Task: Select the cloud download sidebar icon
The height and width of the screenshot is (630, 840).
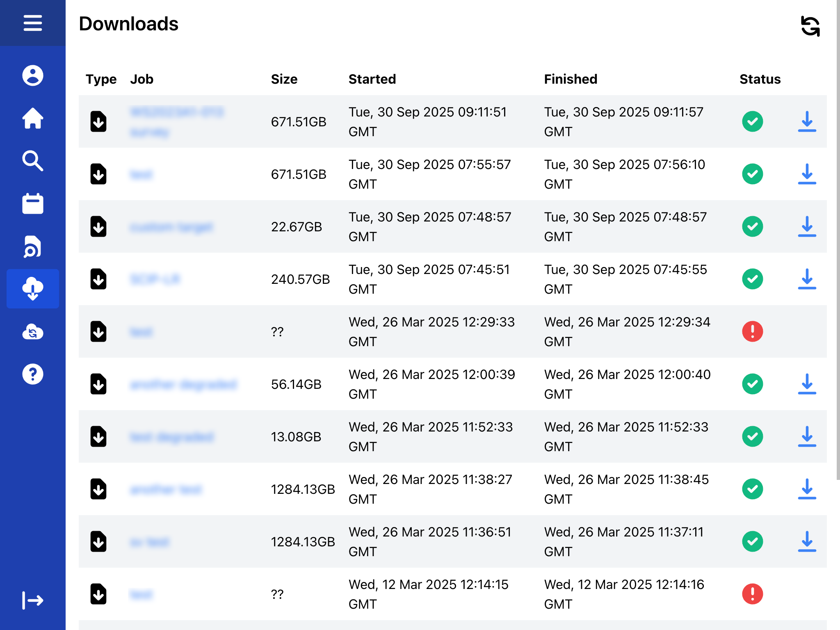Action: (x=32, y=289)
